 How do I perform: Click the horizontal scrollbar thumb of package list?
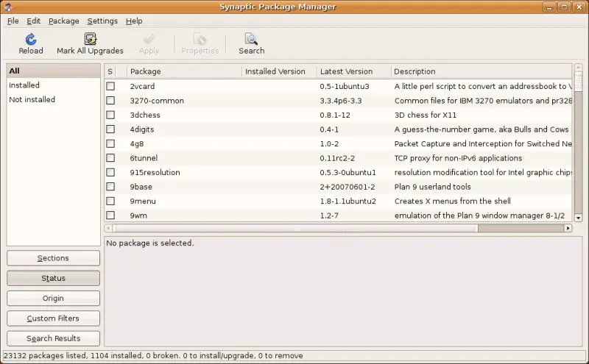coord(295,228)
